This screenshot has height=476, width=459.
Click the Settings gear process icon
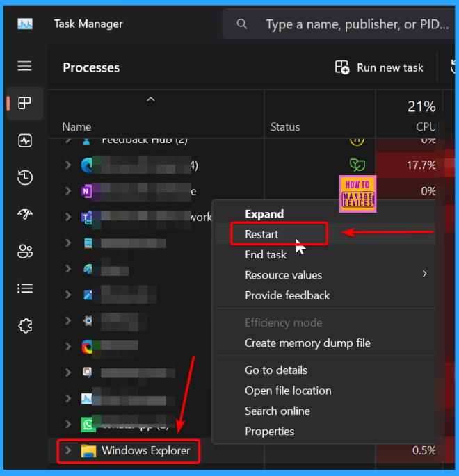pos(88,320)
